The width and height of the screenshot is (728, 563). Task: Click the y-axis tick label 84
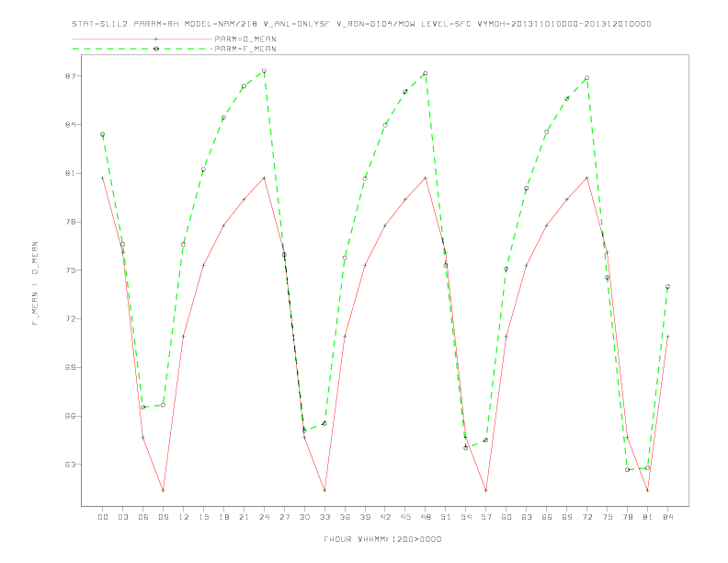point(70,124)
